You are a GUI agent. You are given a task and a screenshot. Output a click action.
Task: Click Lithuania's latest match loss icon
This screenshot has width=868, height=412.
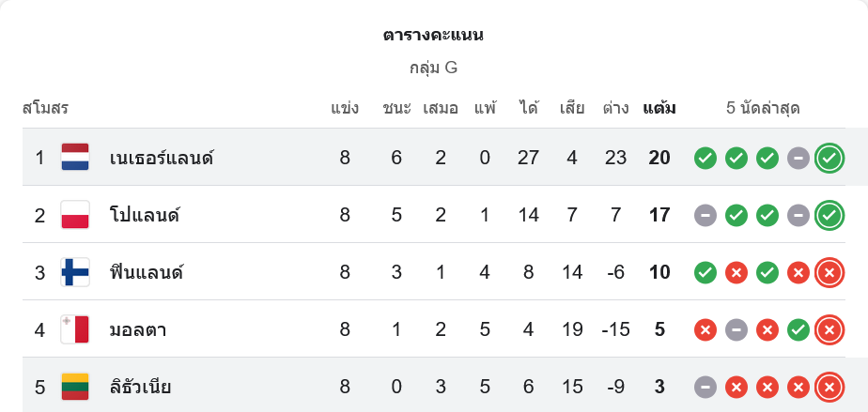[x=829, y=387]
